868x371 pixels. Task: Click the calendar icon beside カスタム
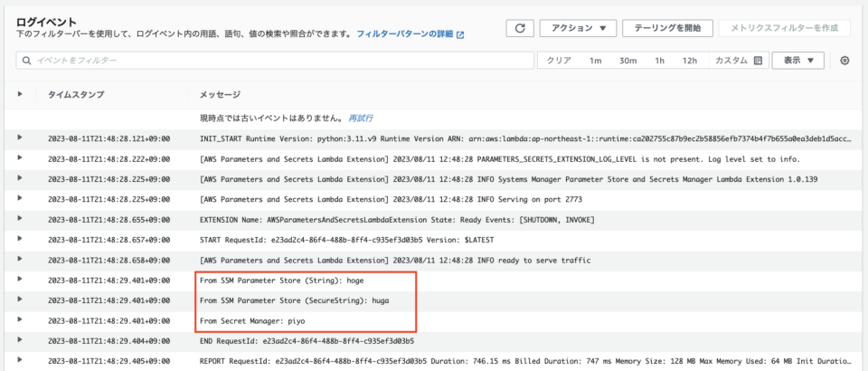759,61
